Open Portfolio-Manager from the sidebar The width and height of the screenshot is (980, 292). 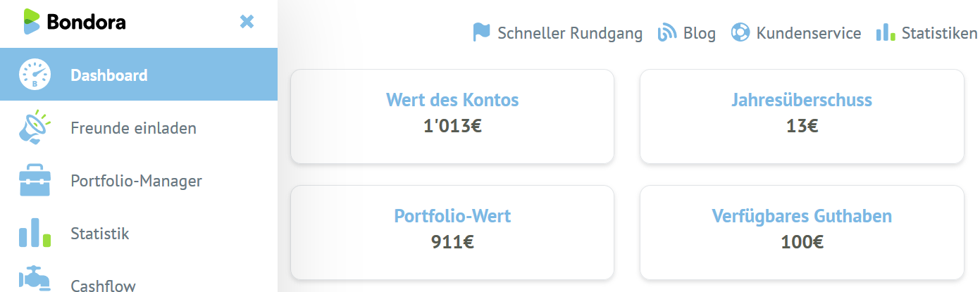click(x=136, y=181)
